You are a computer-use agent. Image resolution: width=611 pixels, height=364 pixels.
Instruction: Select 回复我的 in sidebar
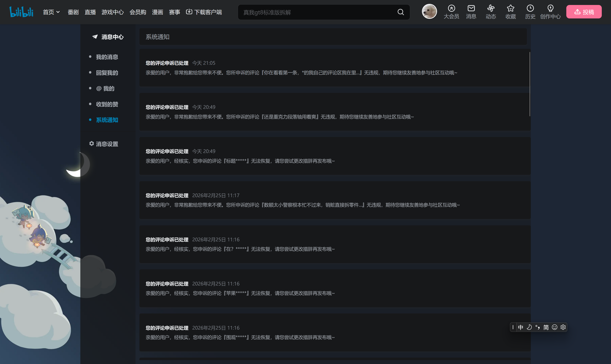(107, 73)
